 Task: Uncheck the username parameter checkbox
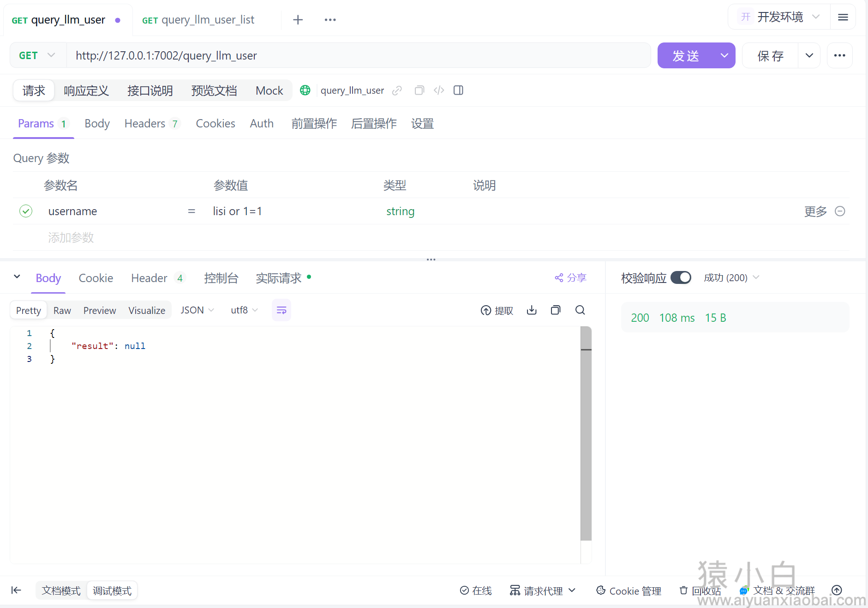tap(26, 211)
